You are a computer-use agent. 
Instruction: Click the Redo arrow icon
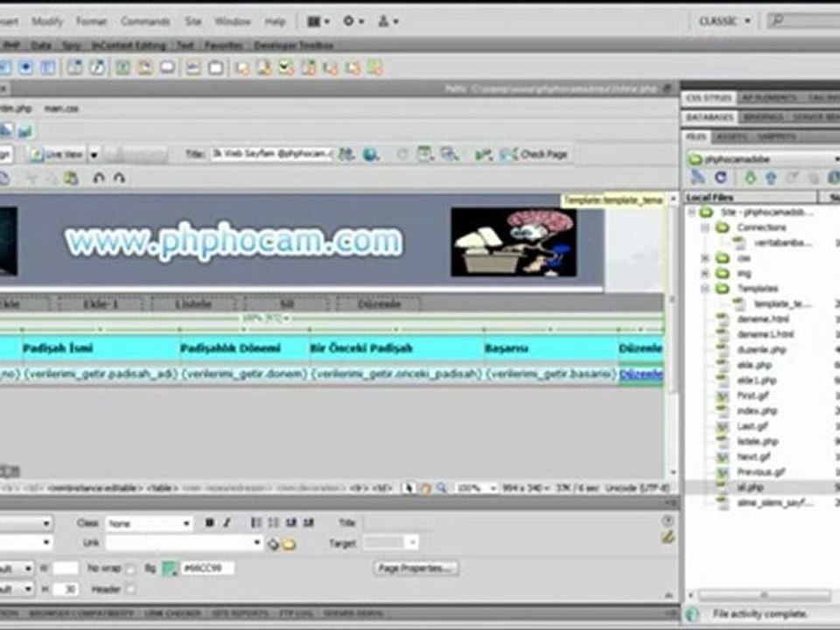(120, 178)
